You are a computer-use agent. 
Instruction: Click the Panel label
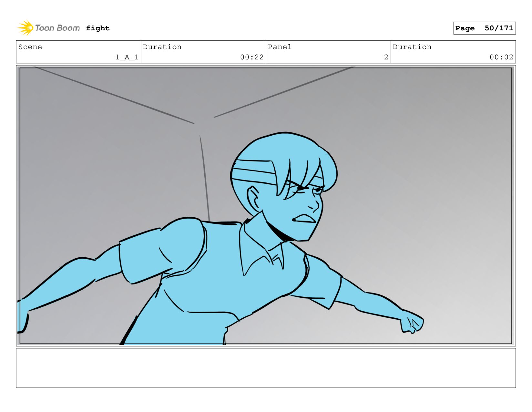point(280,47)
